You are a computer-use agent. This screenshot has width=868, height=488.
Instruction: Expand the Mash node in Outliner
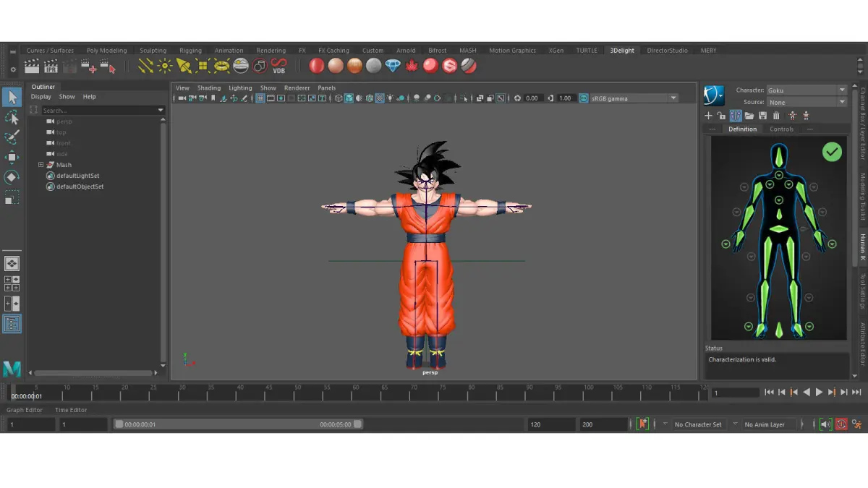pos(41,165)
